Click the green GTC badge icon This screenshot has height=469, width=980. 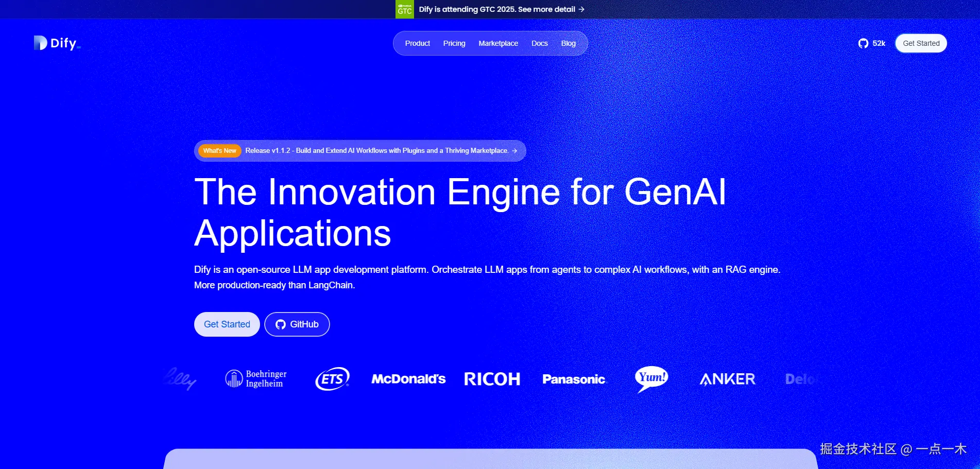[404, 9]
